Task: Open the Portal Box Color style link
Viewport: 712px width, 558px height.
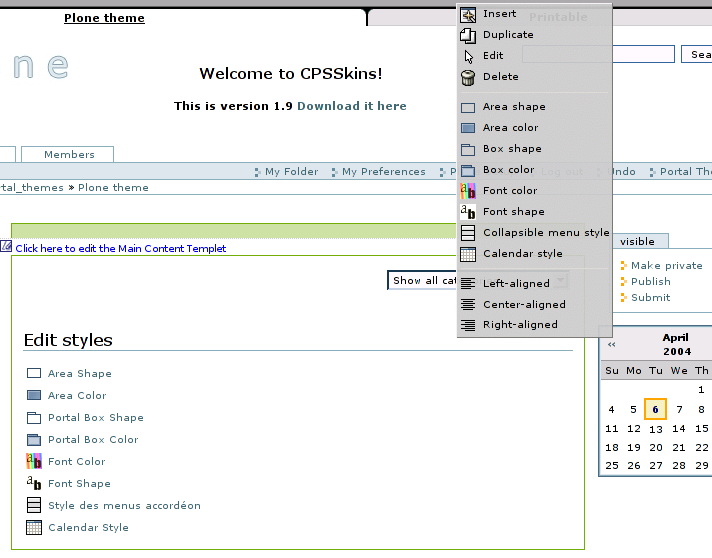Action: pos(93,440)
